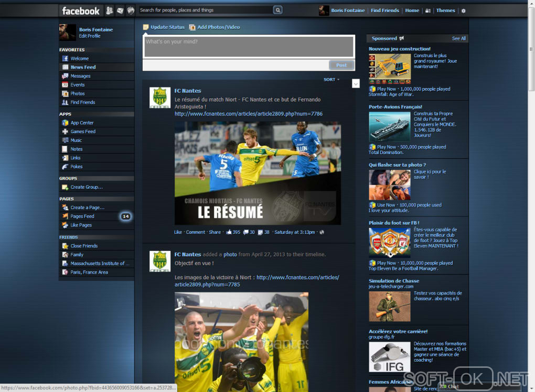Click the Links icon in Apps
Viewport: 535px width, 392px height.
click(65, 158)
